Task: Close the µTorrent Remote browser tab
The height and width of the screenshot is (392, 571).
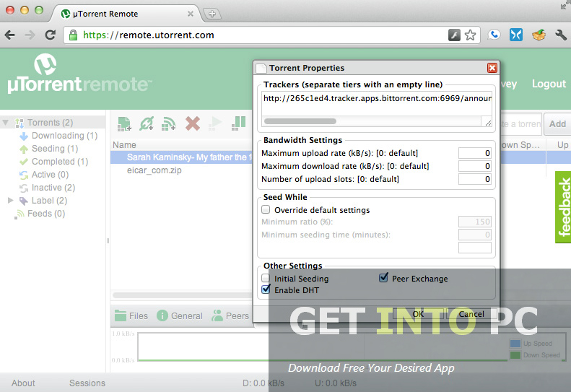Action: 190,14
